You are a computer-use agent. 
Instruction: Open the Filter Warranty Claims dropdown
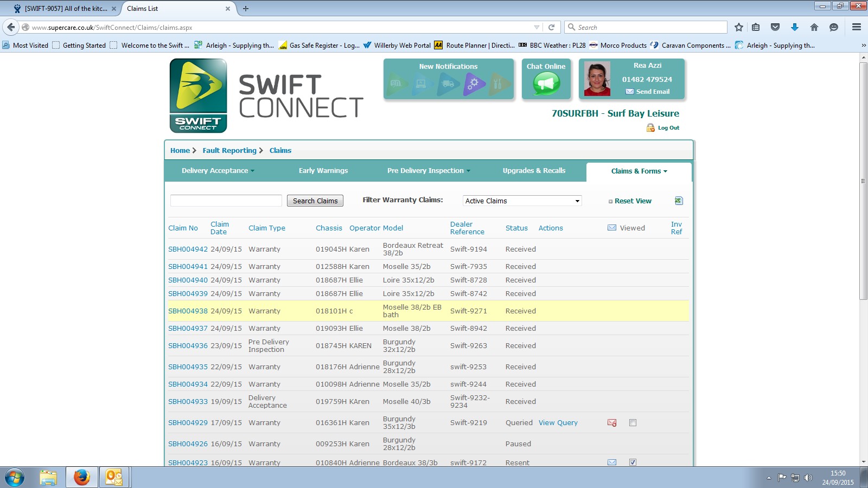click(x=522, y=201)
